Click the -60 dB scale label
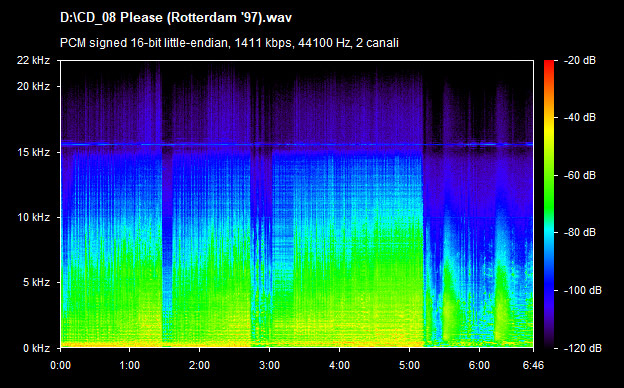Viewport: 624px width, 388px height. click(x=580, y=175)
